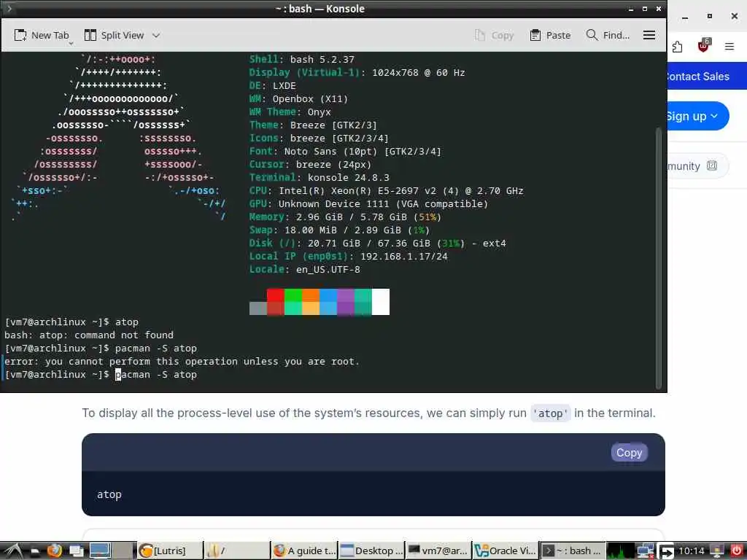Click the 'Local IP (enp0s1)' line
This screenshot has height=560, width=747.
(348, 257)
